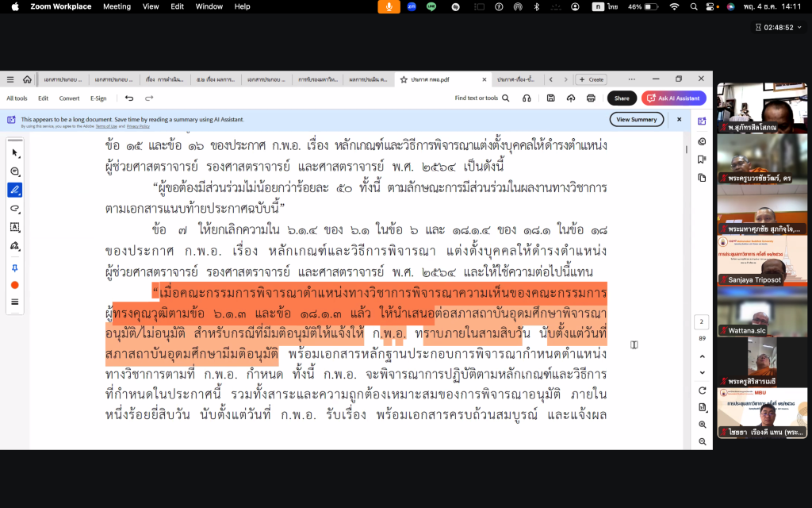The height and width of the screenshot is (508, 812).
Task: Rotate the page with the rotate icon
Action: (x=702, y=391)
